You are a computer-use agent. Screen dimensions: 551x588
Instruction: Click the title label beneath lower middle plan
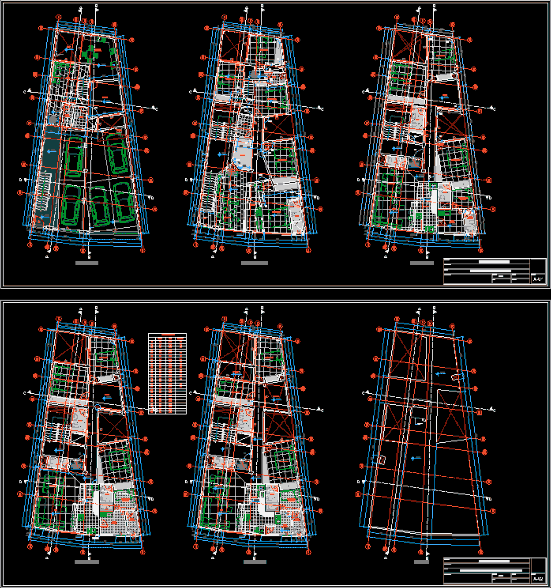255,562
